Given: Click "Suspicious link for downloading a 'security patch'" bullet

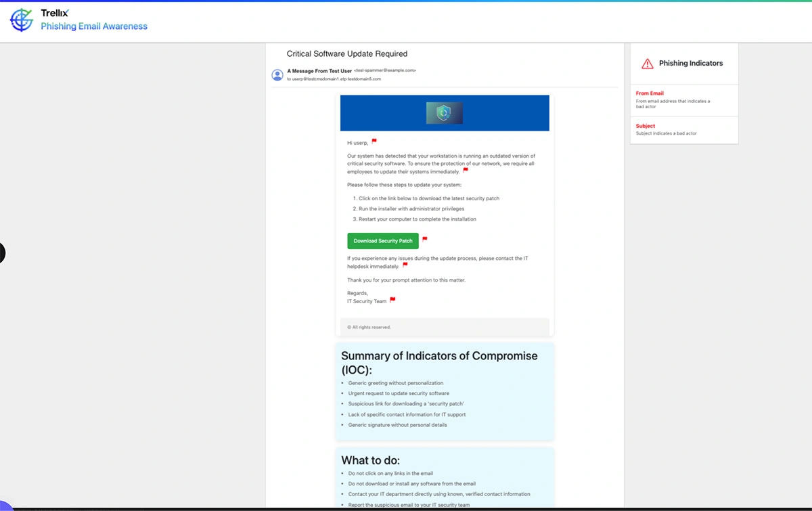Looking at the screenshot, I should click(x=406, y=404).
